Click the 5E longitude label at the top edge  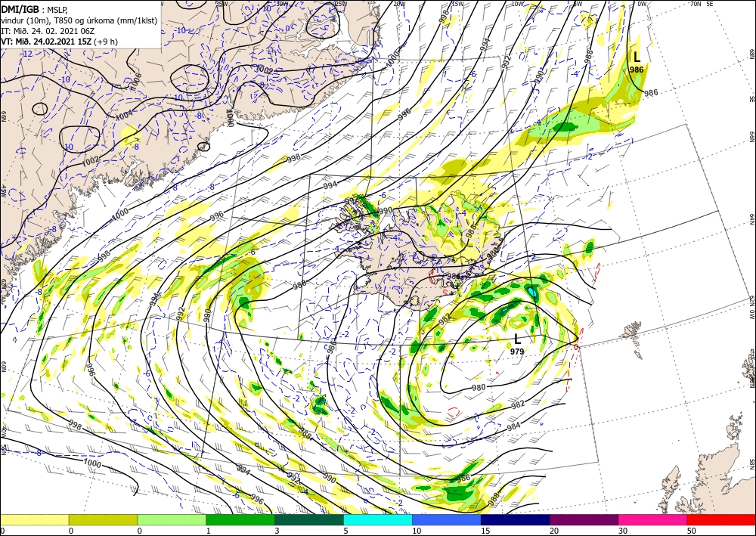[710, 4]
